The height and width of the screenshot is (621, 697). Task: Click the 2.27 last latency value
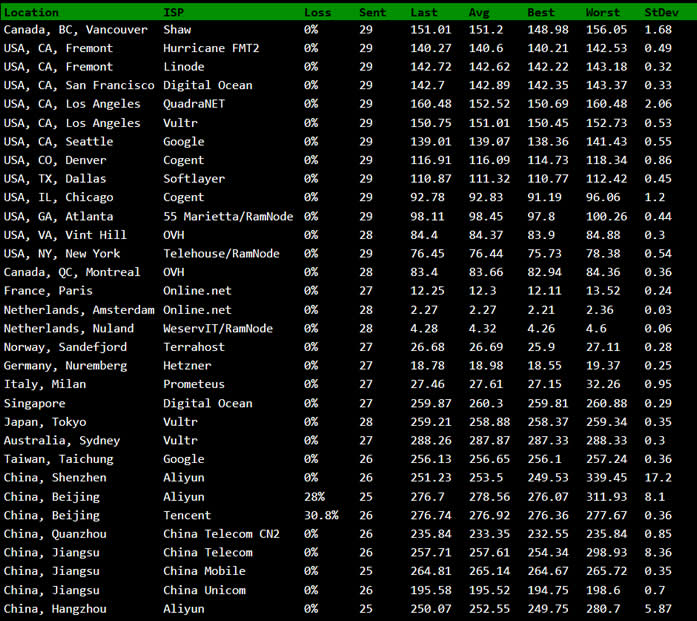tap(424, 310)
